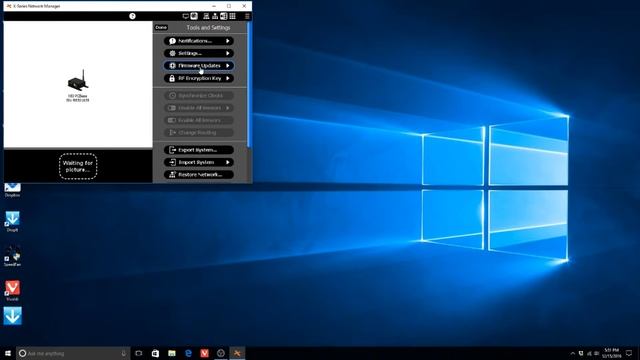Open the SpeedFan desktop shortcut
The image size is (640, 360).
[12, 256]
